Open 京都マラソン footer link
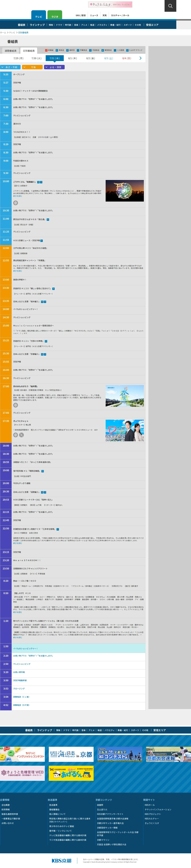This screenshot has height=868, width=191. click(103, 840)
